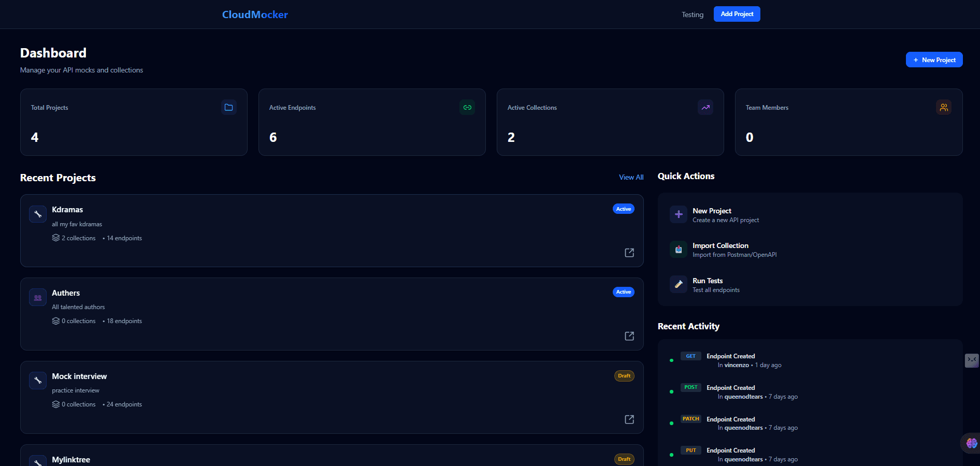Click the Run Tests pencil icon
Viewport: 980px width, 466px height.
[x=678, y=284]
